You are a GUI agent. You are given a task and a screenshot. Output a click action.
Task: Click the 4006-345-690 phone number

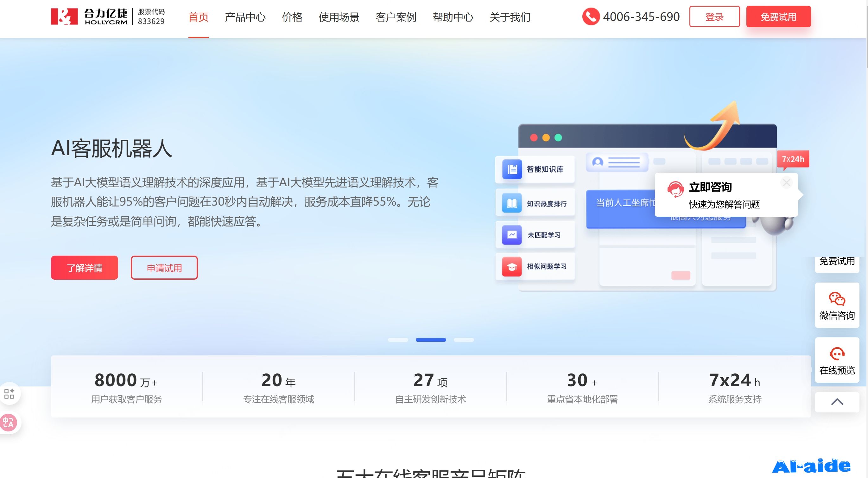641,16
